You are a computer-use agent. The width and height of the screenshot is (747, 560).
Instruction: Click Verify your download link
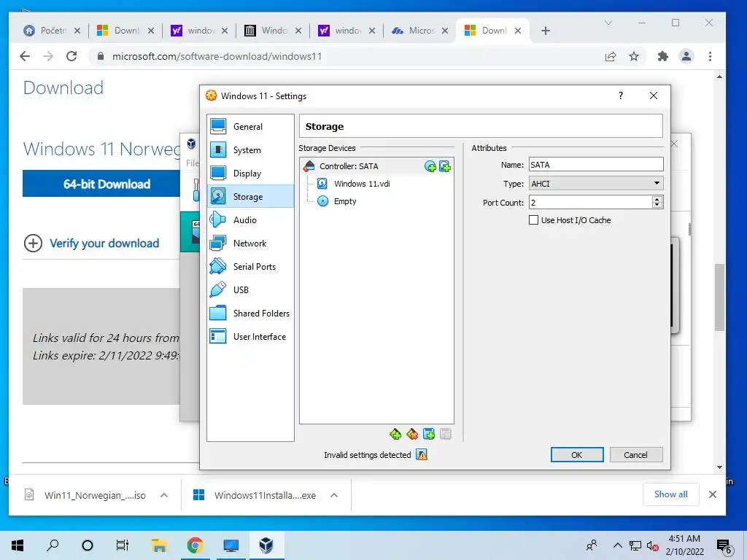104,244
